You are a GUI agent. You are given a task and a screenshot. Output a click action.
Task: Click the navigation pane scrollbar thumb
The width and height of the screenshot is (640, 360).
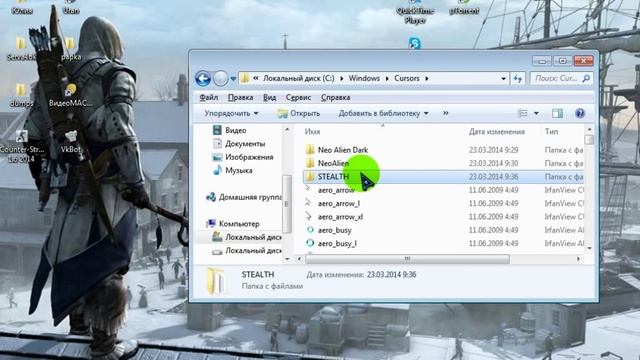tap(287, 204)
